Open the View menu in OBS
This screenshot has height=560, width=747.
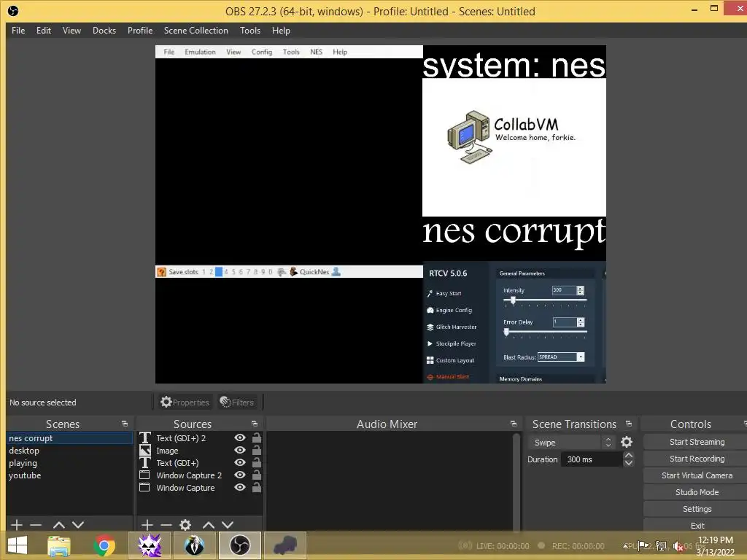pyautogui.click(x=71, y=31)
